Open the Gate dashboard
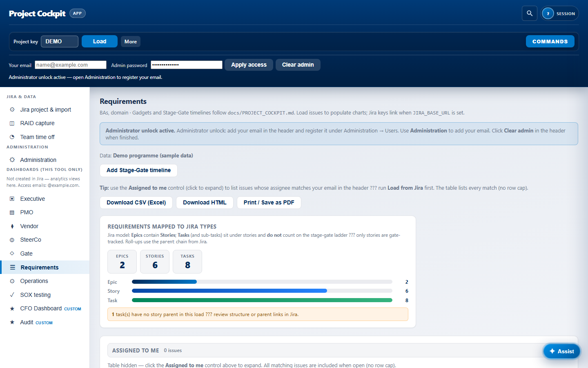588x368 pixels. (45, 254)
